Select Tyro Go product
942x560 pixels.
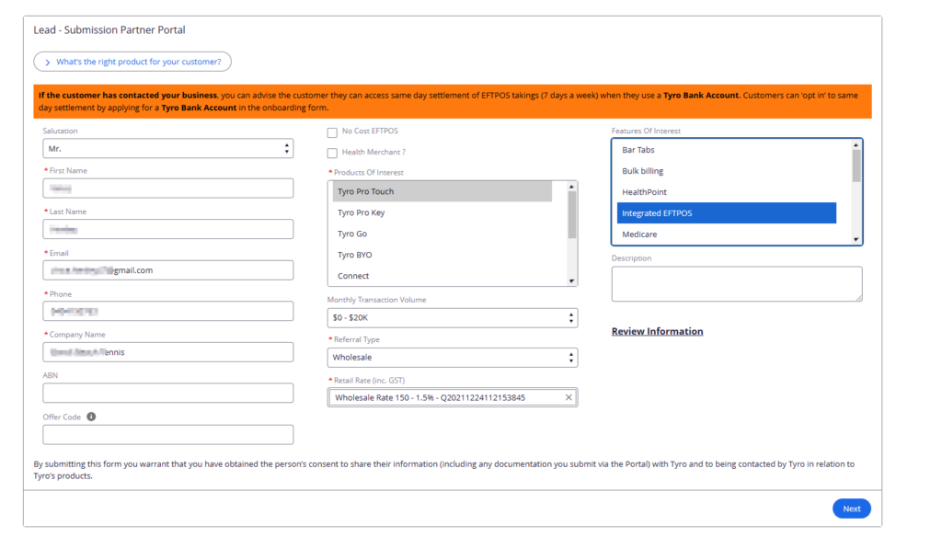[x=442, y=234]
